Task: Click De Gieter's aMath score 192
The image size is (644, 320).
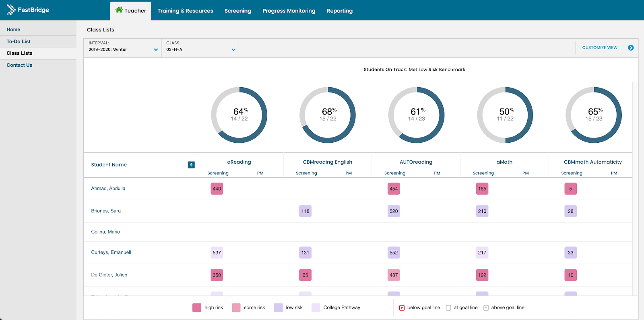Action: tap(482, 275)
